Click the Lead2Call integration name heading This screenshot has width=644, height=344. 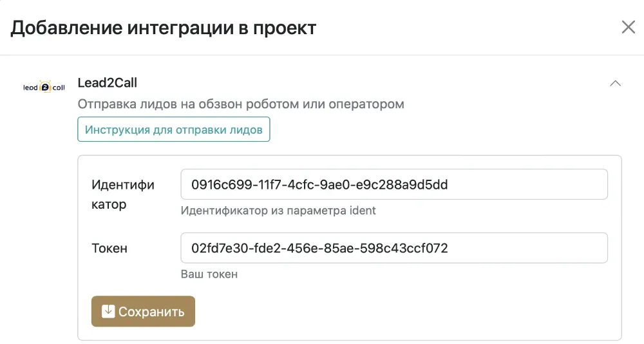point(107,82)
